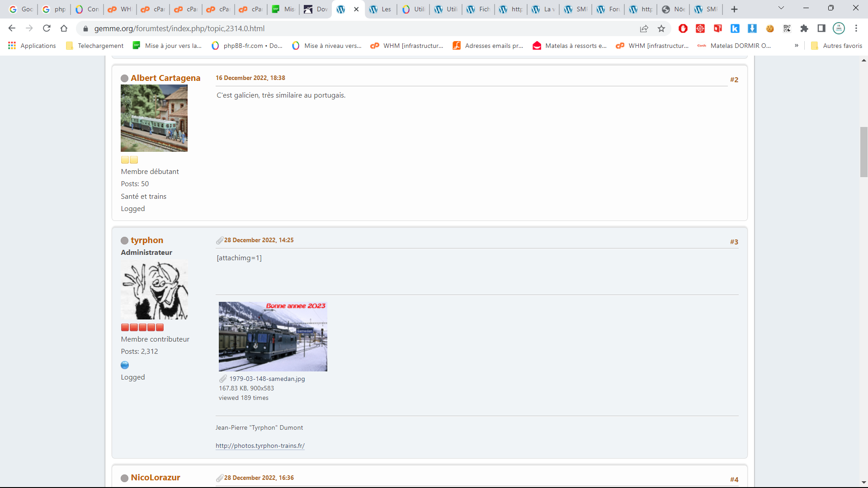
Task: Open the Telechargement bookmark folder
Action: tap(95, 46)
